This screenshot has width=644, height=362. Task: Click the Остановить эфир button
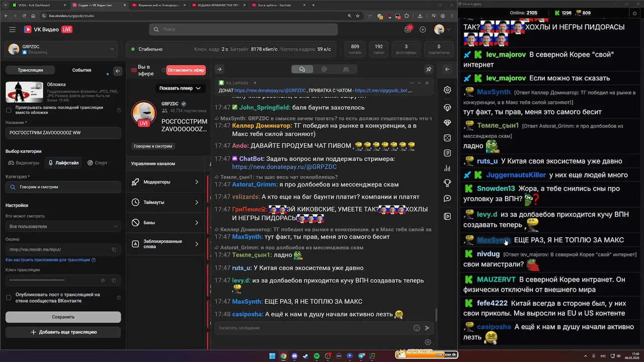click(186, 70)
